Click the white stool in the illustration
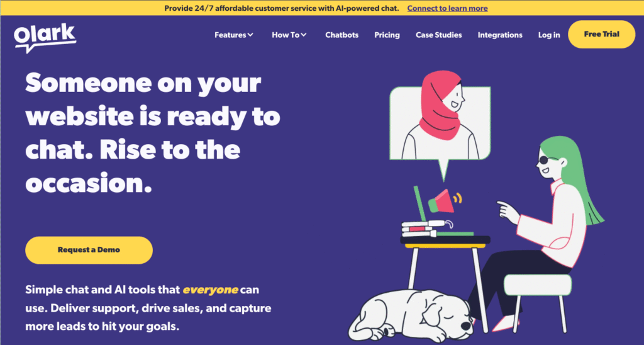Viewport: 644px width, 345px height. click(x=537, y=302)
